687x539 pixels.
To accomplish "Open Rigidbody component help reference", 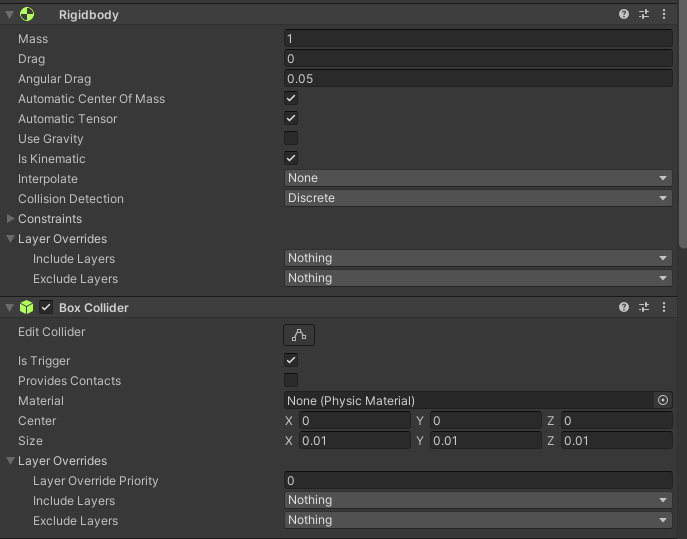I will [624, 15].
